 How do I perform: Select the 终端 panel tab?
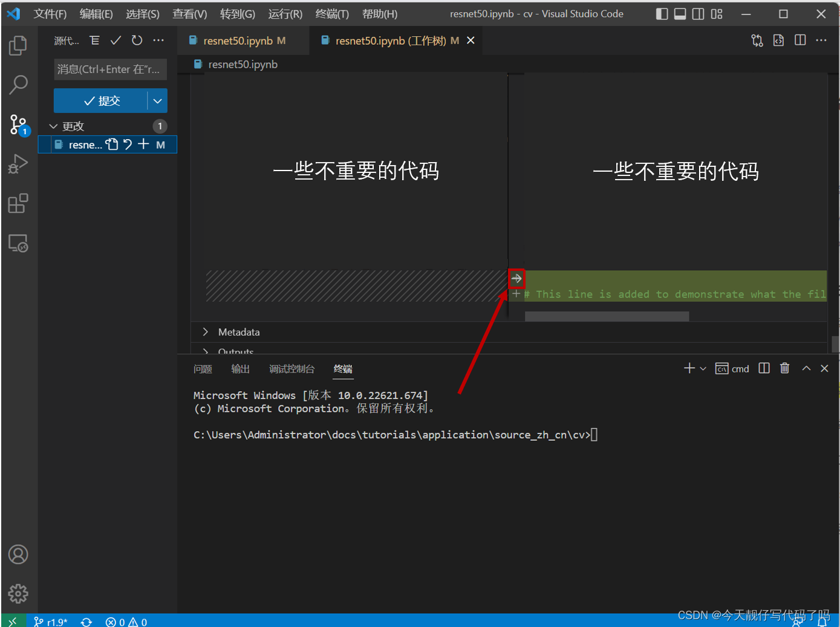343,369
